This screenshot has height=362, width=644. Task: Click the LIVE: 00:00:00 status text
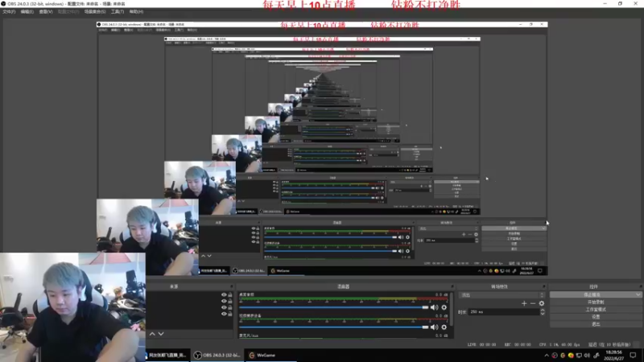(481, 345)
